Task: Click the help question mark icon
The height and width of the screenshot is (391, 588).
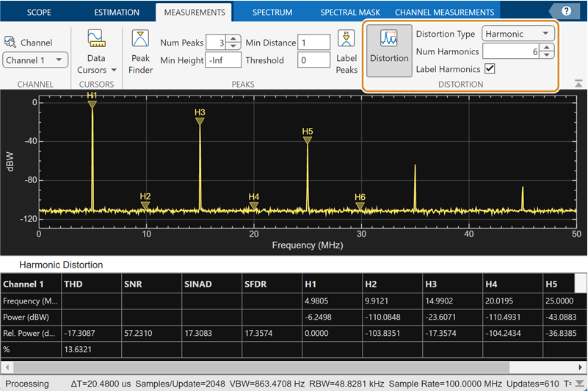Action: (x=566, y=11)
